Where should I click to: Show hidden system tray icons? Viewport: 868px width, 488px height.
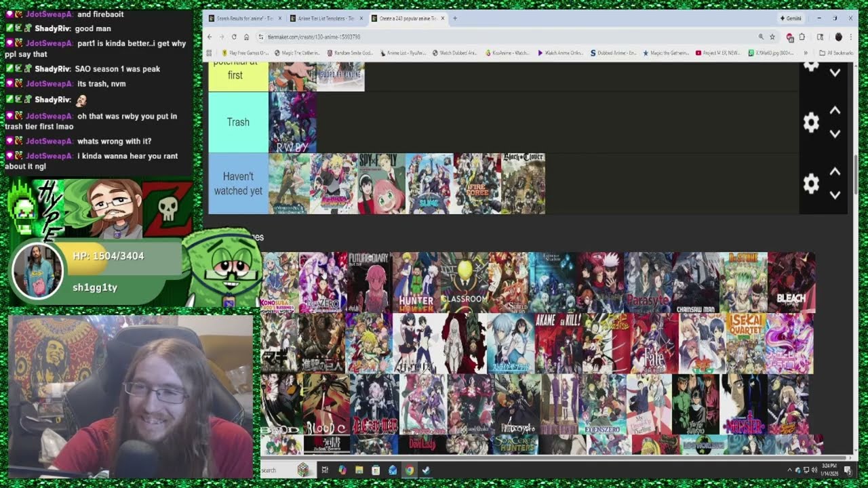pyautogui.click(x=789, y=470)
